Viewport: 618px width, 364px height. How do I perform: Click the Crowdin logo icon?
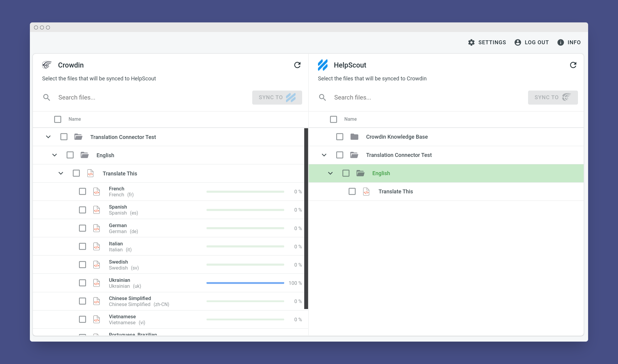pyautogui.click(x=47, y=65)
